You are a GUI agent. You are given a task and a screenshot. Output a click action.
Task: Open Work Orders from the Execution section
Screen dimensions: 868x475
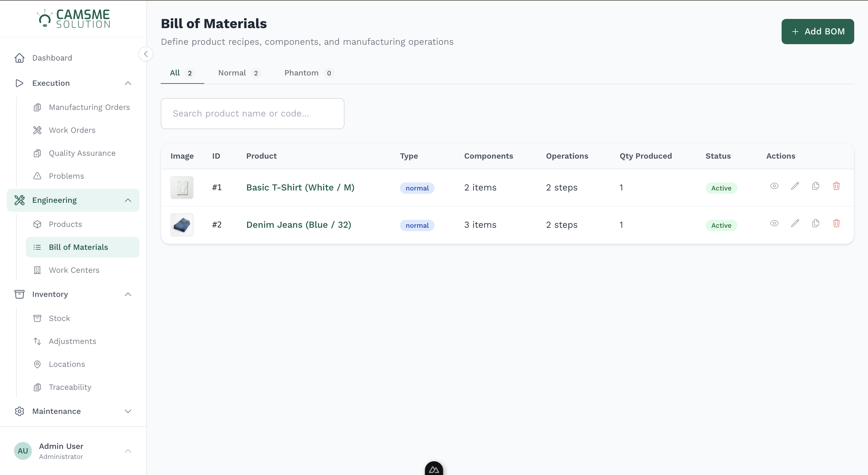click(x=72, y=130)
